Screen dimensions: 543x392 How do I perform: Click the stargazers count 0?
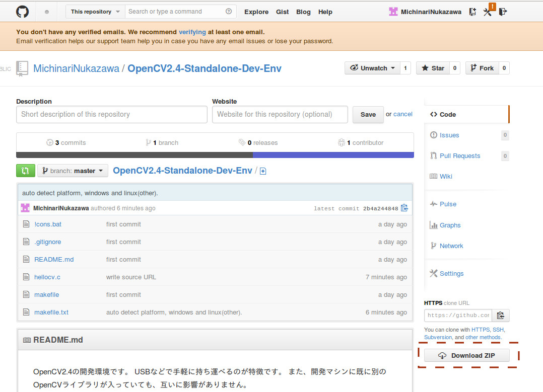pos(455,68)
